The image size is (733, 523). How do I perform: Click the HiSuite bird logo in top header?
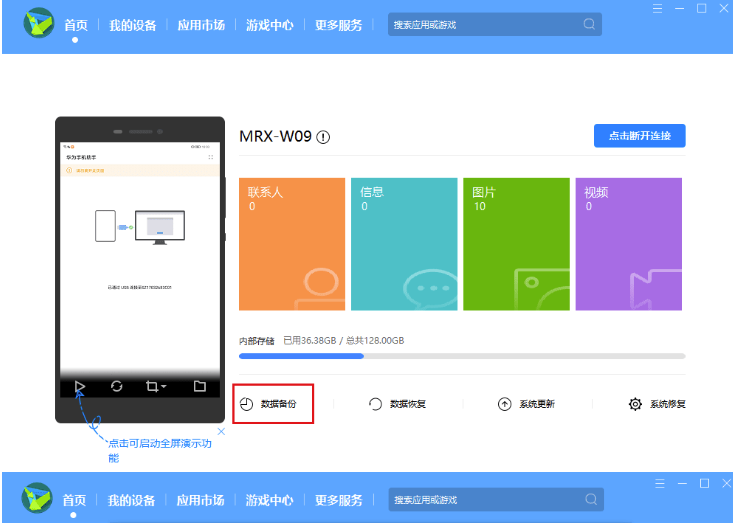[x=39, y=23]
